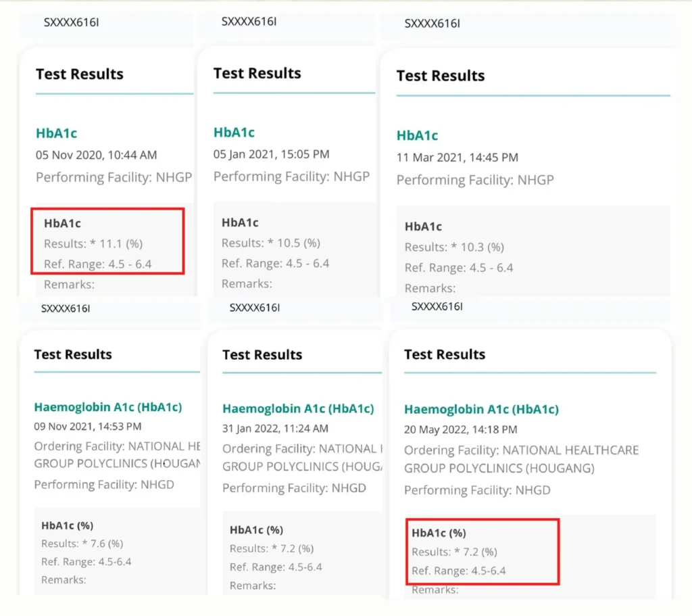Select the 10.5 (%) result line

pos(270,243)
